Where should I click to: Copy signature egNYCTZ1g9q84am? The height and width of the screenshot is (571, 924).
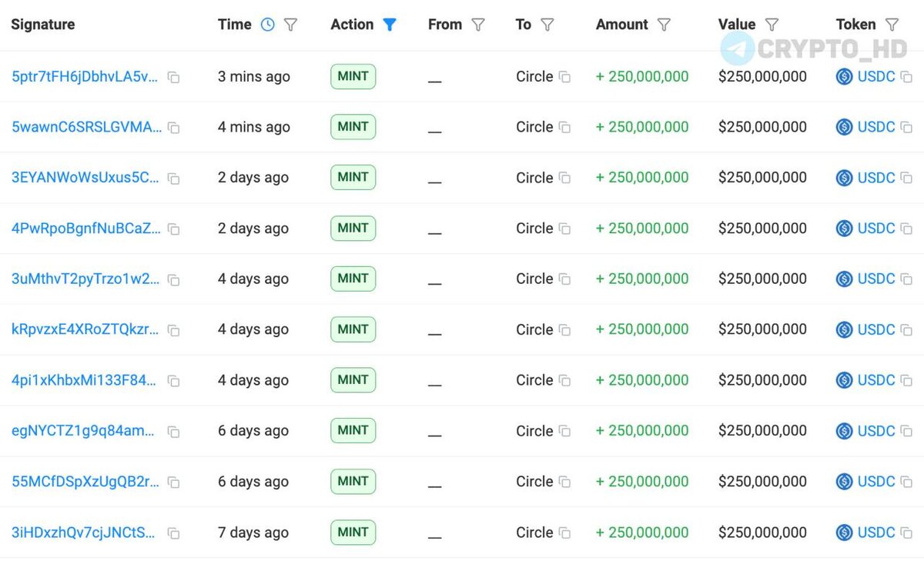[174, 432]
